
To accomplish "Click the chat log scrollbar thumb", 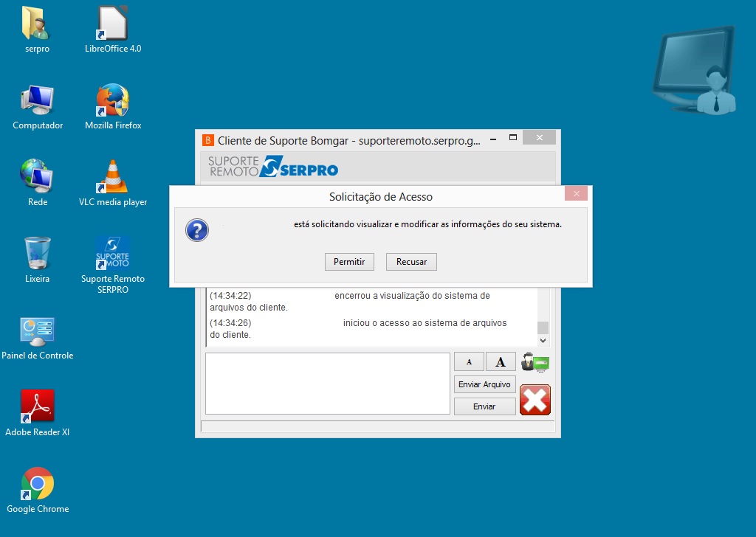I will click(543, 328).
